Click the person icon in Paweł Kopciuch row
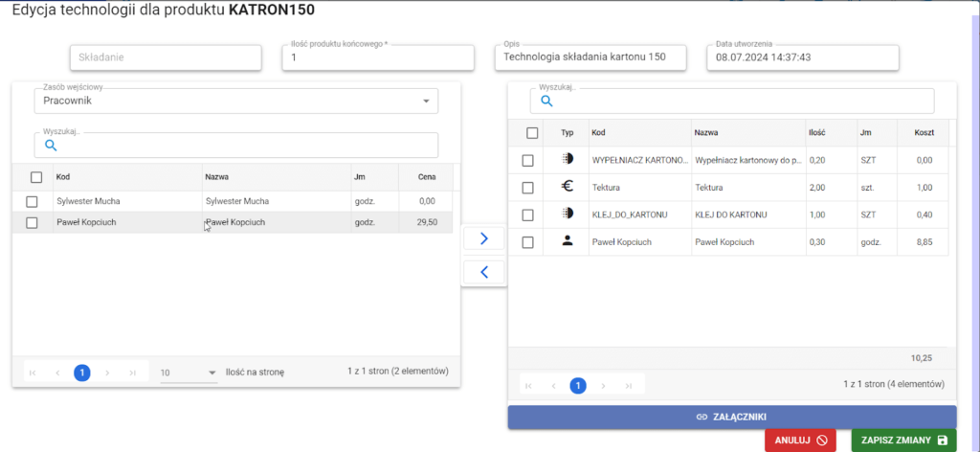The height and width of the screenshot is (452, 980). click(568, 241)
